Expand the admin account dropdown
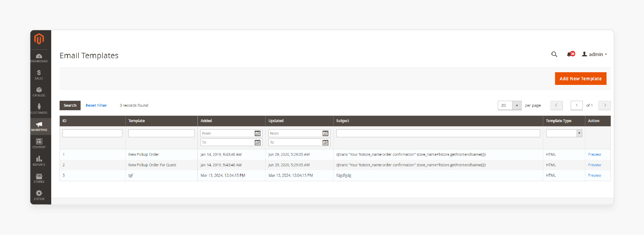The image size is (644, 235). [x=595, y=54]
